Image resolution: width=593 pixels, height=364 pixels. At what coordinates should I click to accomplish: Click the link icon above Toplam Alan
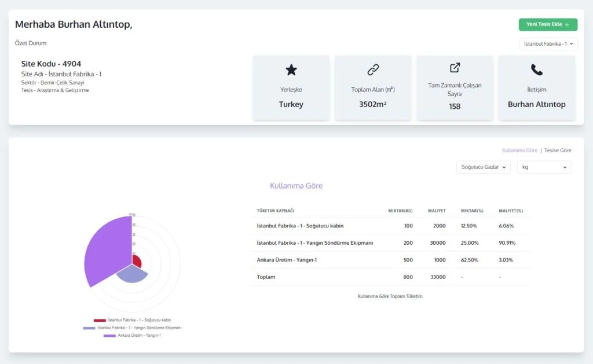tap(373, 70)
